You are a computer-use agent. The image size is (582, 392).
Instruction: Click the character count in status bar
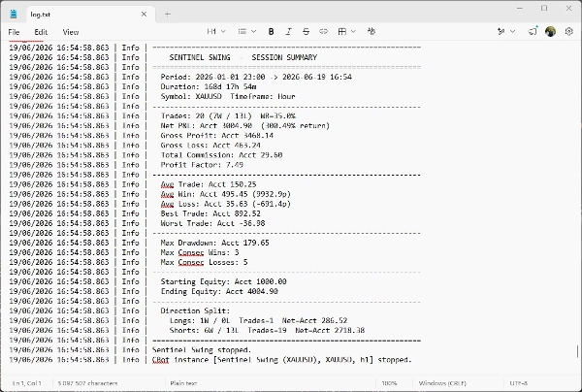pos(87,383)
